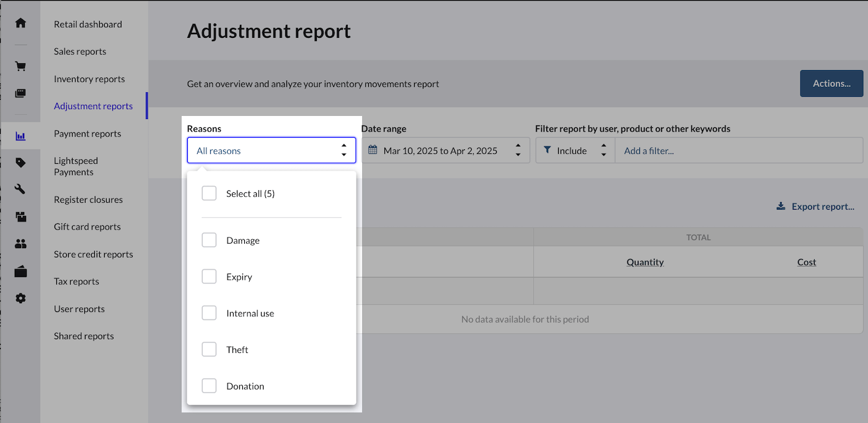Screen dimensions: 868x423
Task: Click the wrench setup icon
Action: (20, 189)
